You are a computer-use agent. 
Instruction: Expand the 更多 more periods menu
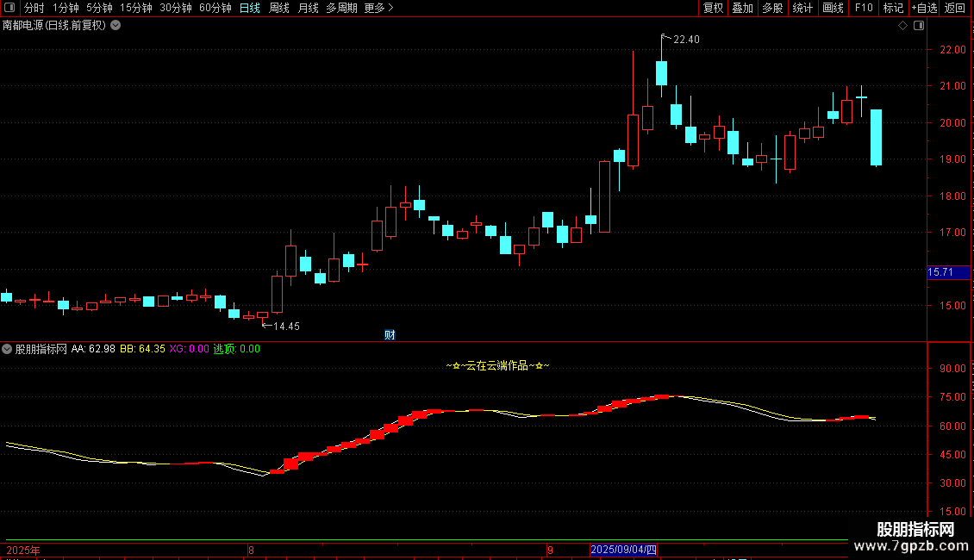click(379, 8)
